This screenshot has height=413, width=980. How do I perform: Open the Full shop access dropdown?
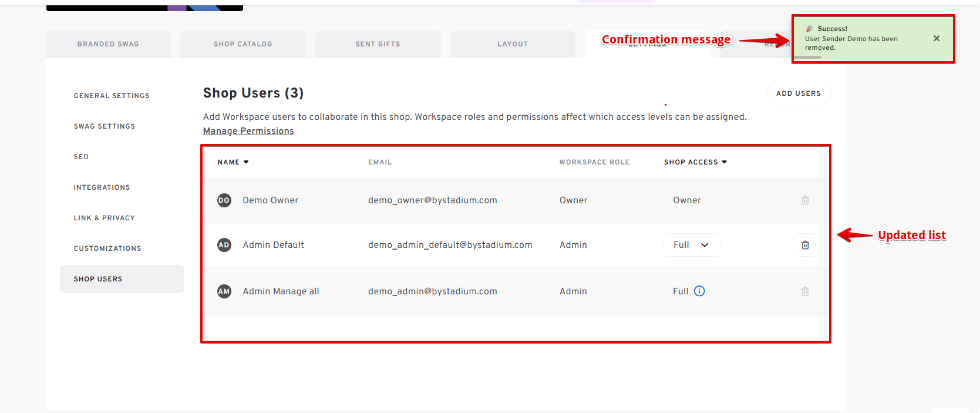click(x=691, y=245)
